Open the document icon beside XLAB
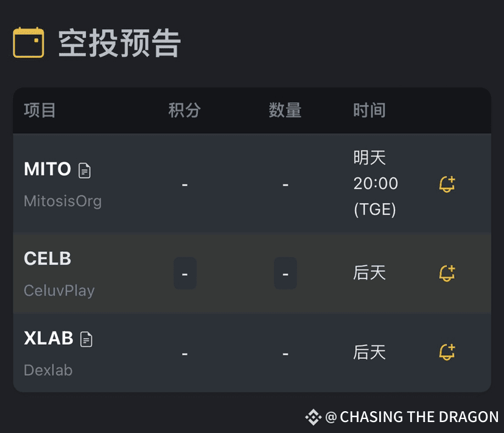The height and width of the screenshot is (433, 504). (x=86, y=339)
